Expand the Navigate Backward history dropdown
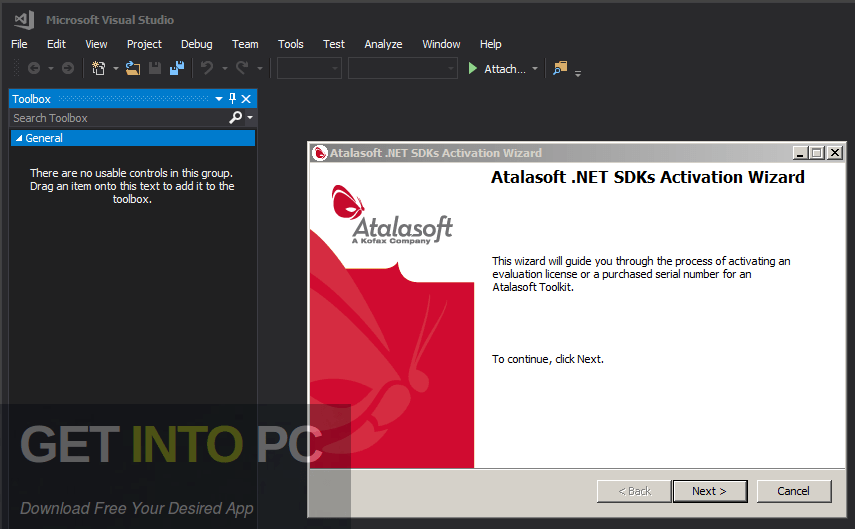The image size is (855, 529). [x=51, y=69]
